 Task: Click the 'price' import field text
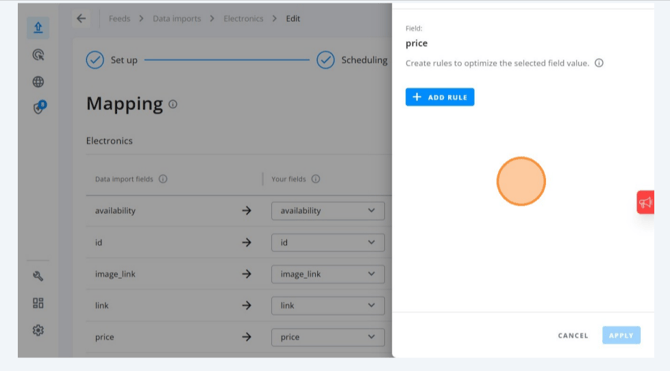[x=105, y=337]
